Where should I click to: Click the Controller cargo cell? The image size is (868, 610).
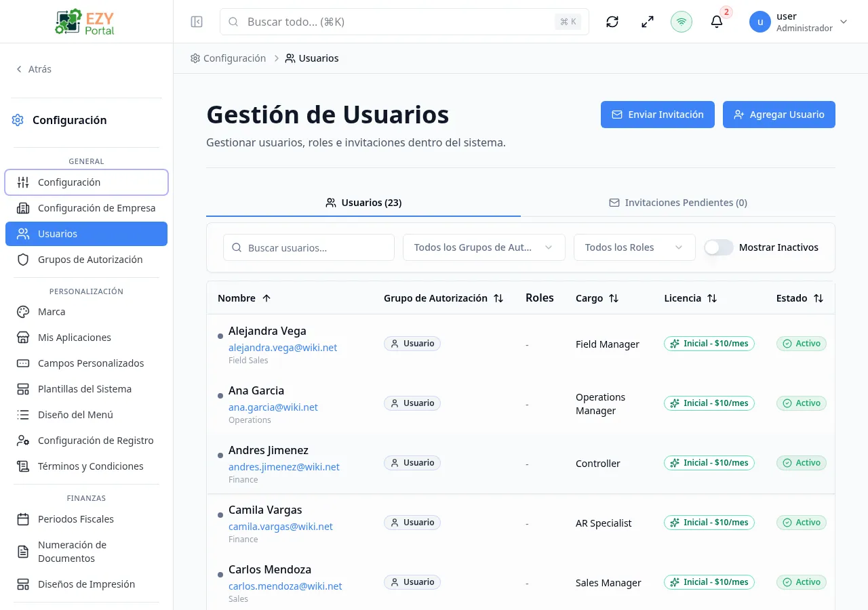[x=598, y=464]
